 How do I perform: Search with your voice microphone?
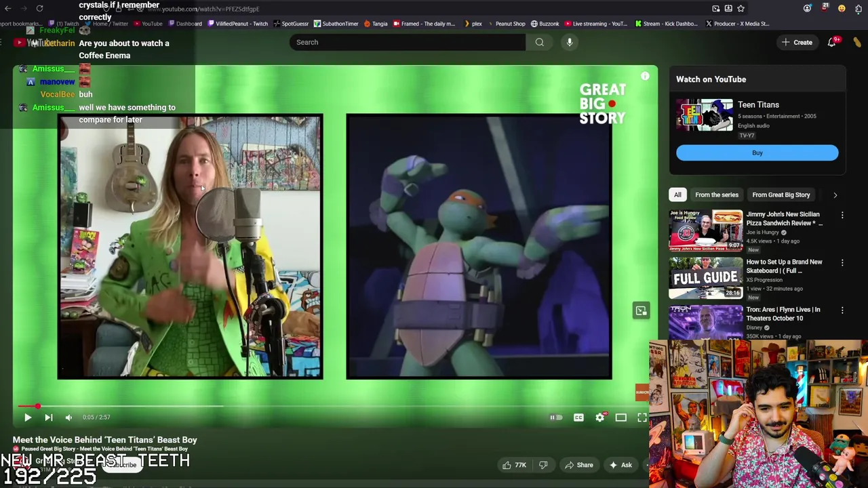tap(570, 42)
